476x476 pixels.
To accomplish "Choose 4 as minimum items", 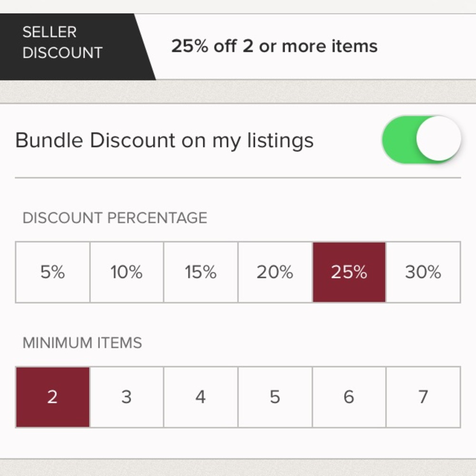I will click(201, 397).
